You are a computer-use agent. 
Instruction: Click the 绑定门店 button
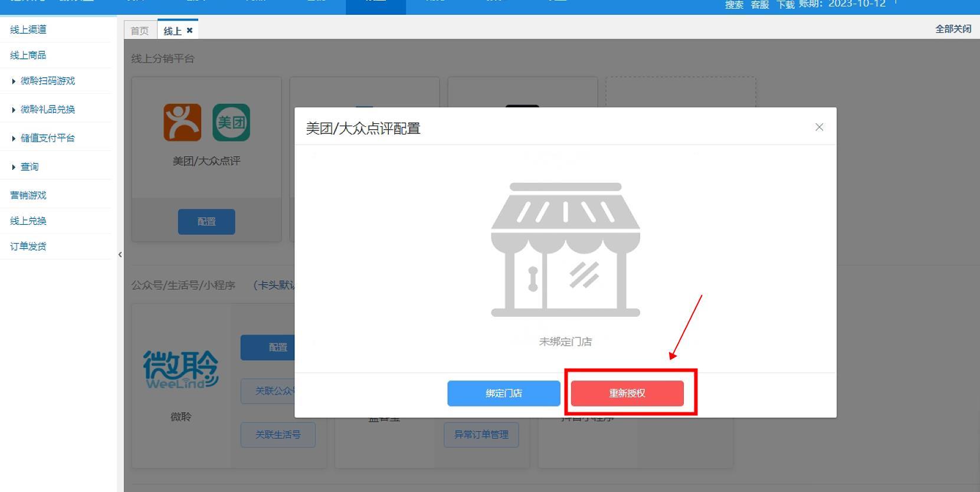click(504, 393)
